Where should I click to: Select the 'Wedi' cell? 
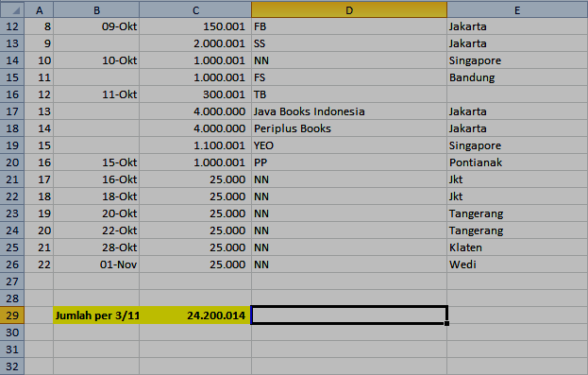click(517, 264)
